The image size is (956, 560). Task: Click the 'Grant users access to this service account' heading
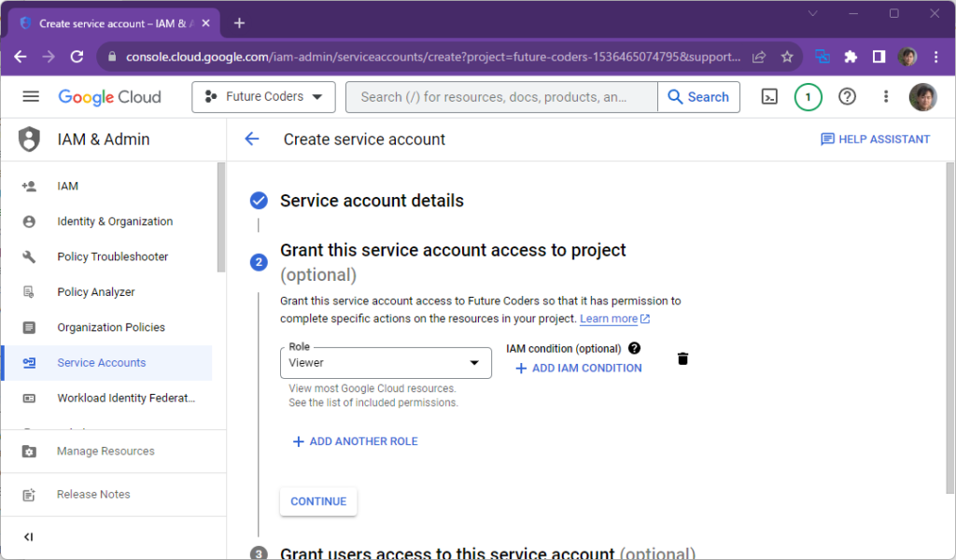(x=487, y=553)
